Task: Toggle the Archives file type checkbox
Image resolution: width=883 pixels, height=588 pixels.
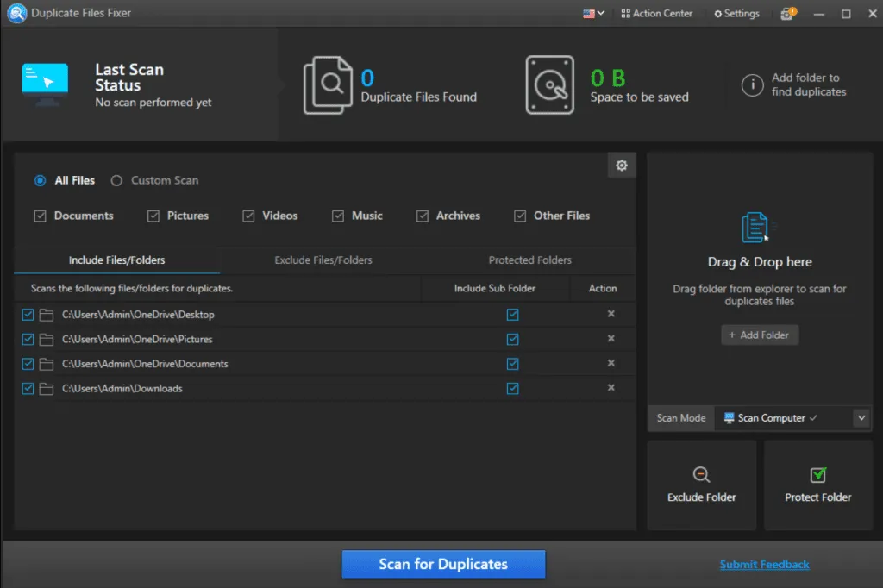Action: (423, 216)
